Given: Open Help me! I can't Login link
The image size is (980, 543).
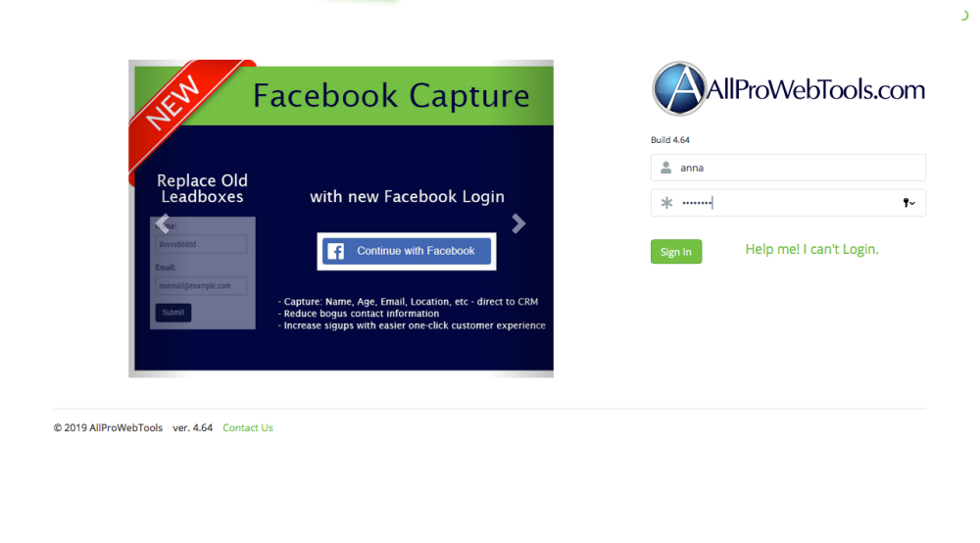Looking at the screenshot, I should [x=811, y=249].
